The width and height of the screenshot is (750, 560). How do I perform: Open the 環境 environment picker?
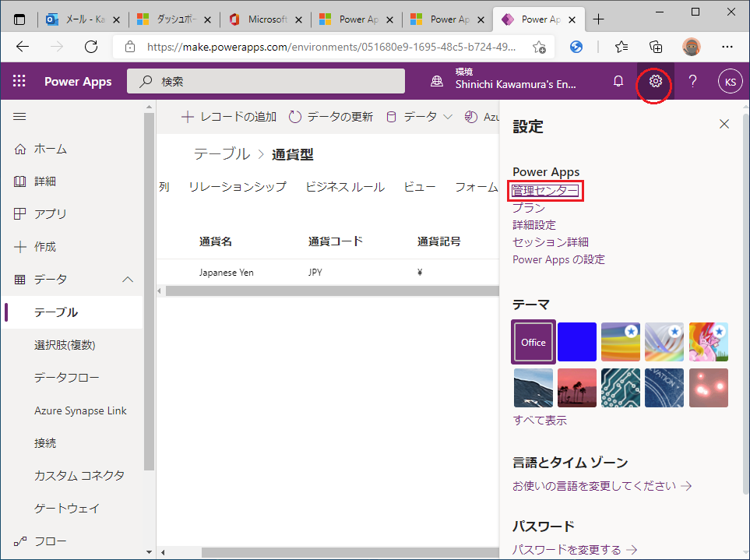[504, 81]
